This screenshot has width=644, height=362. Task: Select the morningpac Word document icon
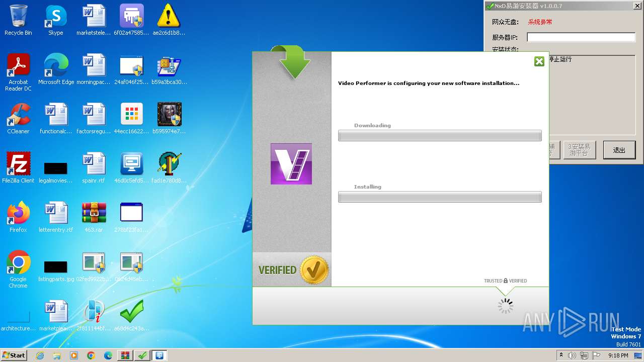(x=94, y=69)
